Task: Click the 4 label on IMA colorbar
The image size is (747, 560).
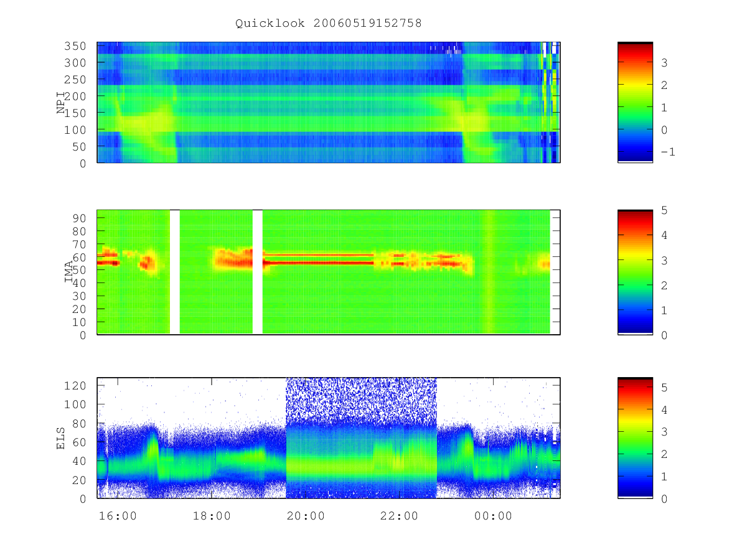Action: [665, 235]
